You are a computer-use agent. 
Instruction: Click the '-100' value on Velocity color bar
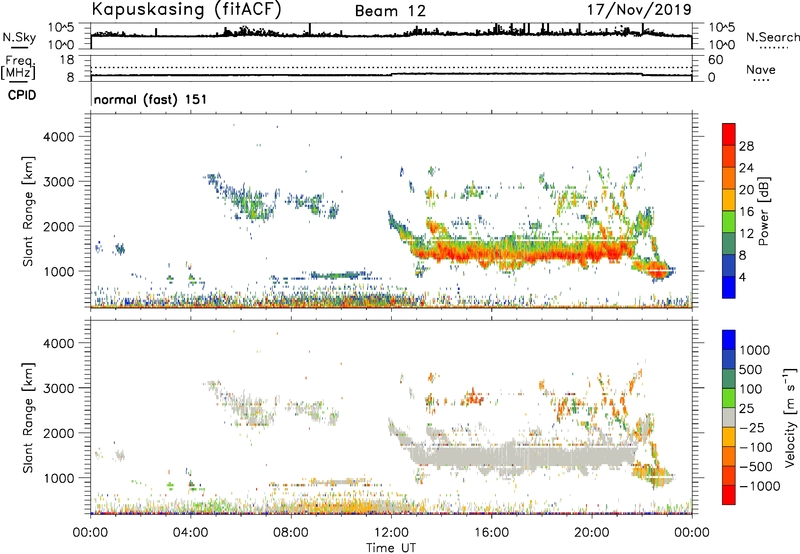coord(756,447)
